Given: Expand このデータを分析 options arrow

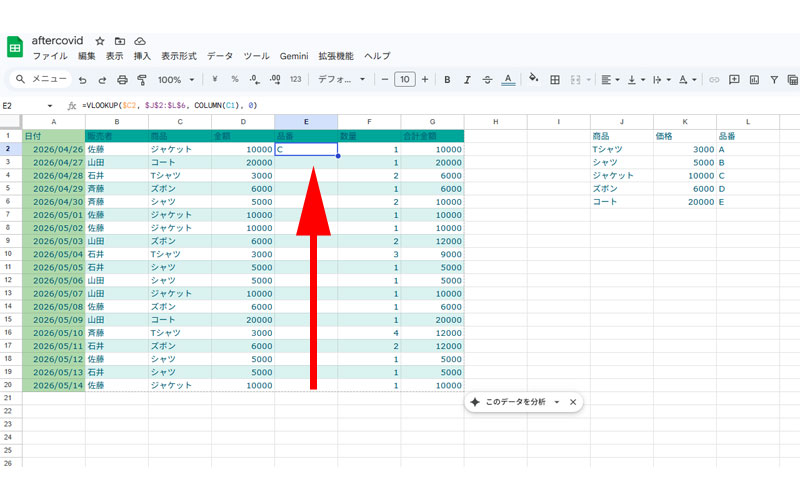Looking at the screenshot, I should (557, 402).
